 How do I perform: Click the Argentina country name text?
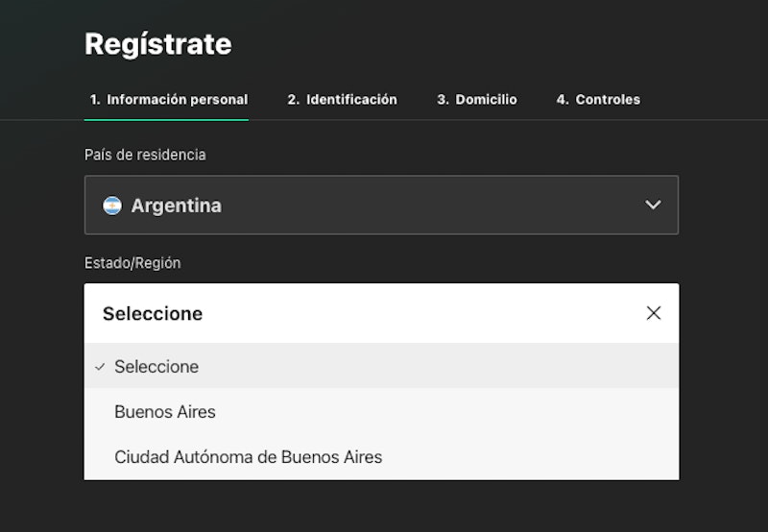(x=176, y=206)
